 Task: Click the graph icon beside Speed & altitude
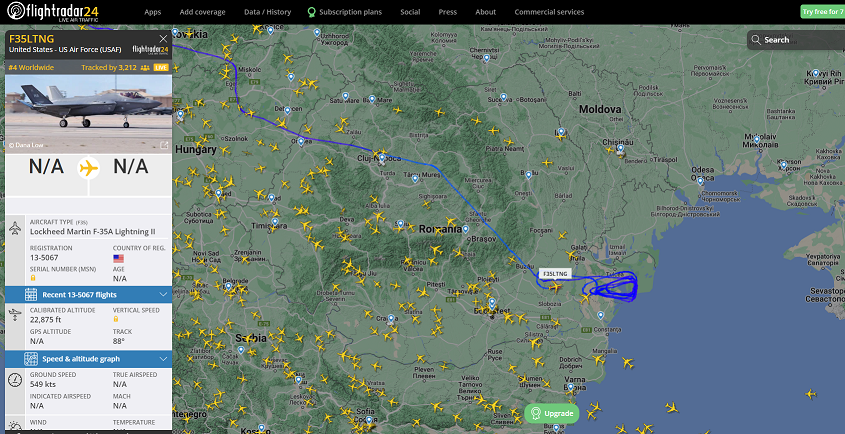pos(31,359)
